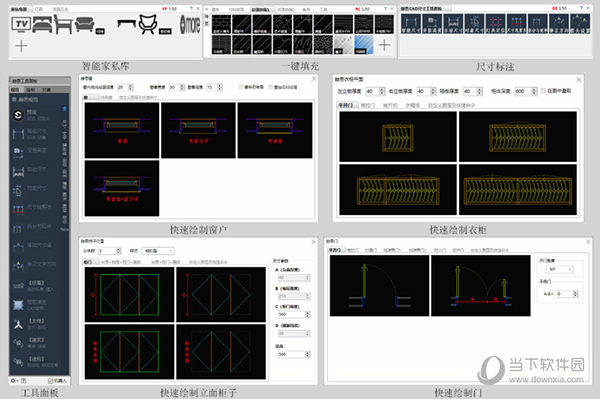Select the hatch fill icon in tool panel
The height and width of the screenshot is (399, 600).
[x=18, y=305]
